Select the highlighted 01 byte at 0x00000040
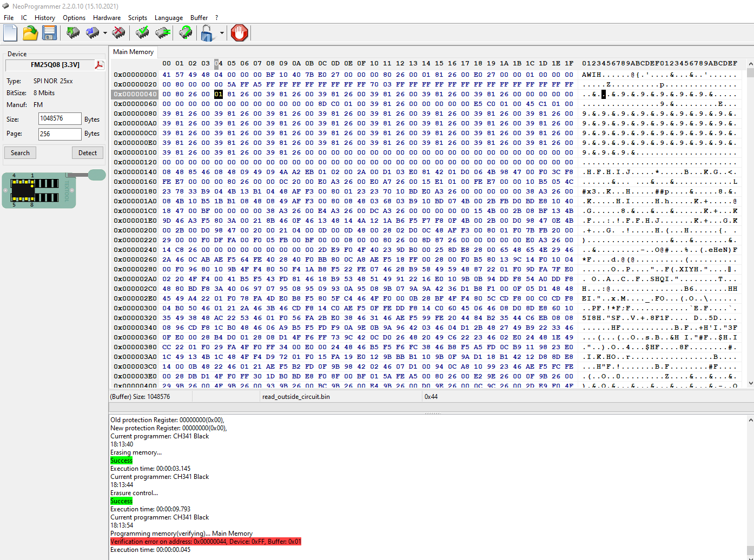The image size is (754, 560). coord(219,94)
